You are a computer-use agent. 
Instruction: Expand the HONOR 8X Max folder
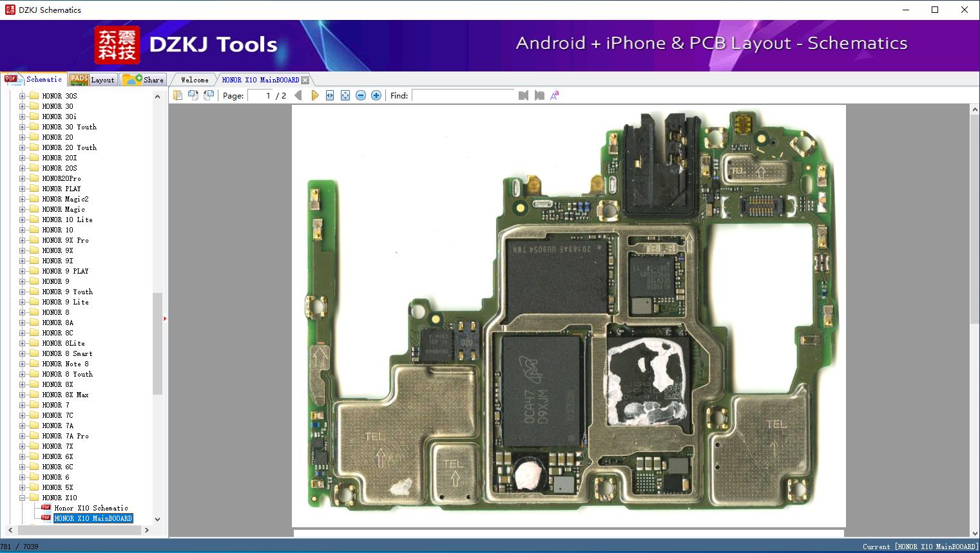pos(22,395)
